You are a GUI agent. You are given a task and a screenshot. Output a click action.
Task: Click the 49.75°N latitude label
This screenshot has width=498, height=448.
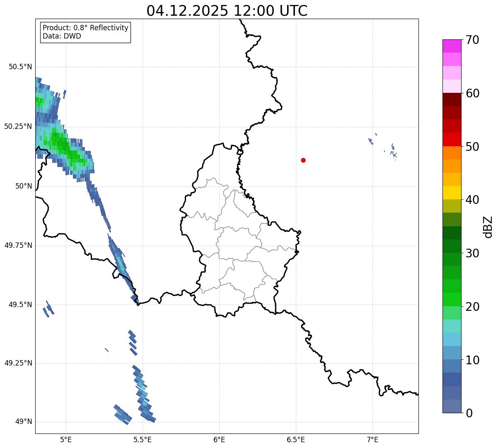click(18, 245)
